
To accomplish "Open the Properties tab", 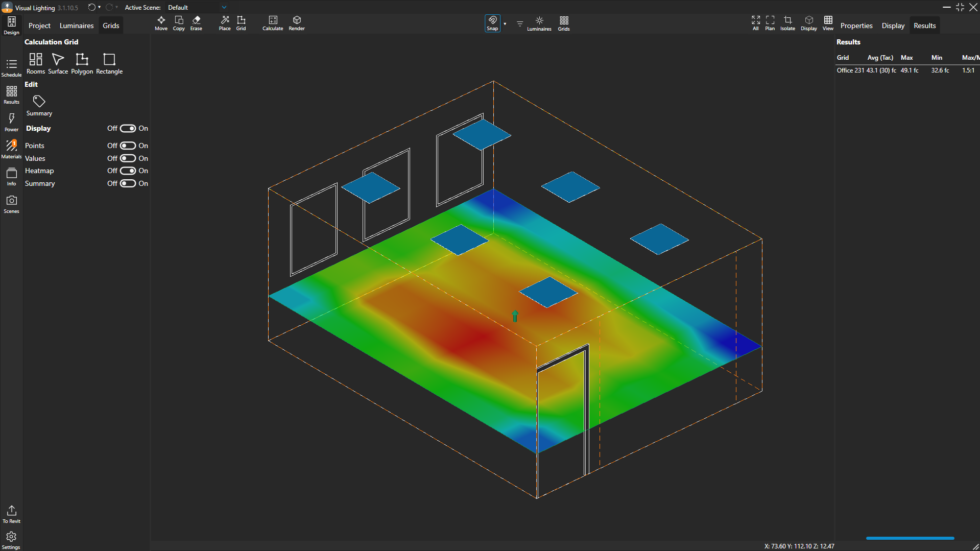I will coord(856,26).
